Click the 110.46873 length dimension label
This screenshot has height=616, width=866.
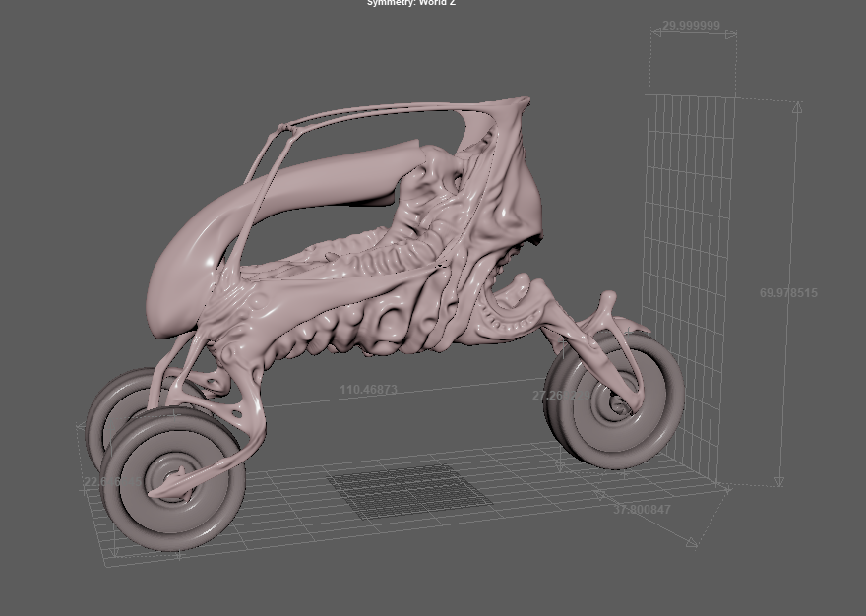(x=368, y=390)
